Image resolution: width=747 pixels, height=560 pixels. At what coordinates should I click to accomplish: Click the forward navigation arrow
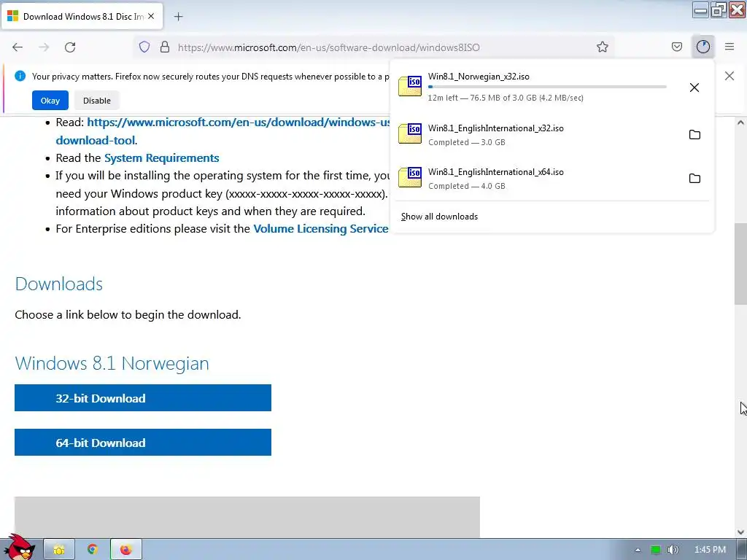pos(44,47)
